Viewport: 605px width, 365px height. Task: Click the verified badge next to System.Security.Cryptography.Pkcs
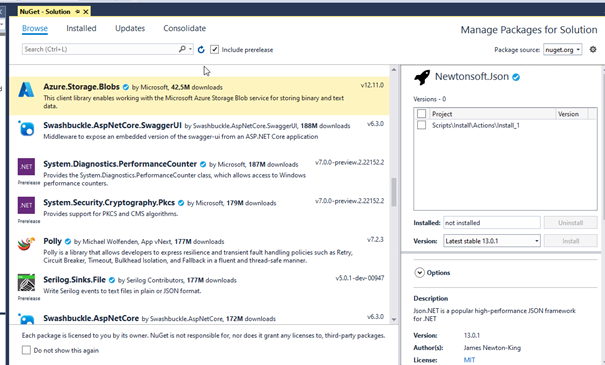(181, 203)
